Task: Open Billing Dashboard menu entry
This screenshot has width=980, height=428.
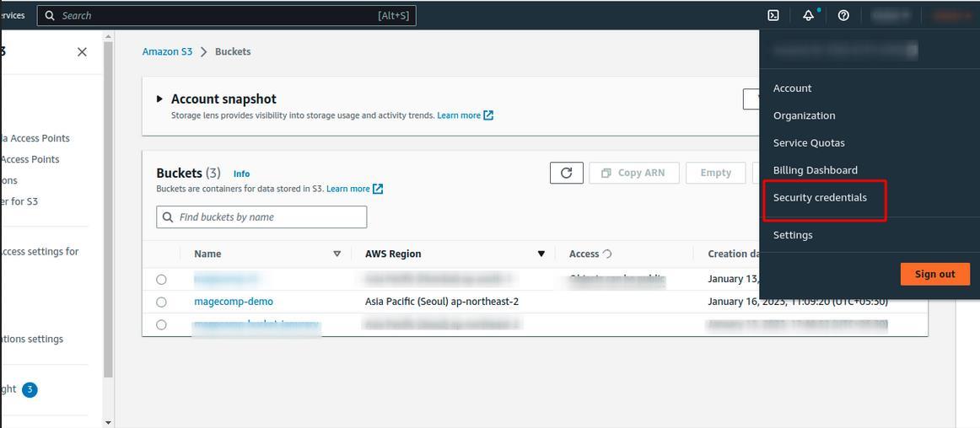Action: [815, 170]
